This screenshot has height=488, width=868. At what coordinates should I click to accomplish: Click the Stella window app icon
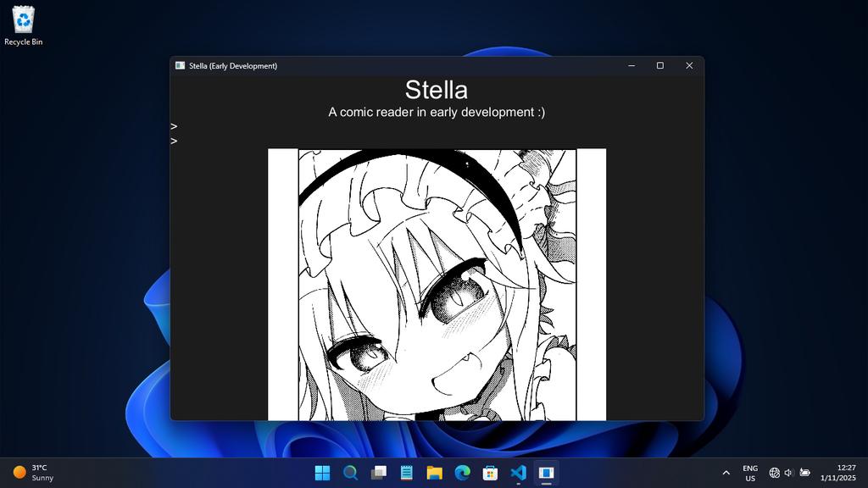point(180,65)
